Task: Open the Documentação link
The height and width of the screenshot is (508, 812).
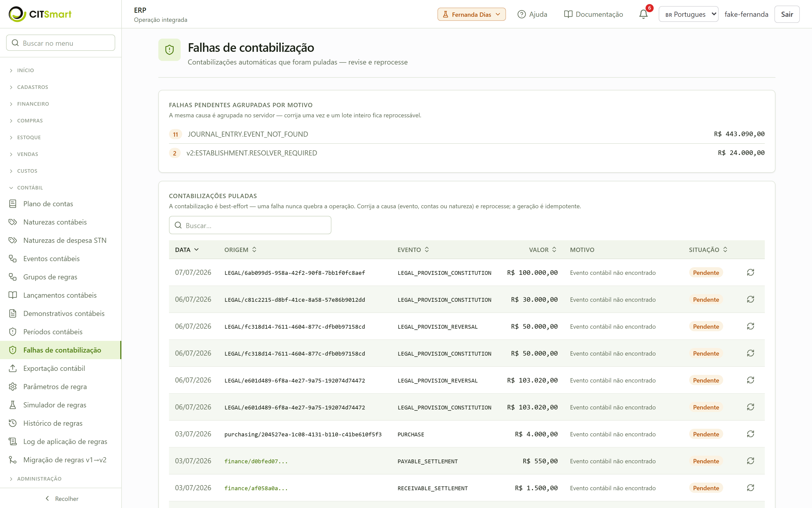Action: pyautogui.click(x=593, y=14)
